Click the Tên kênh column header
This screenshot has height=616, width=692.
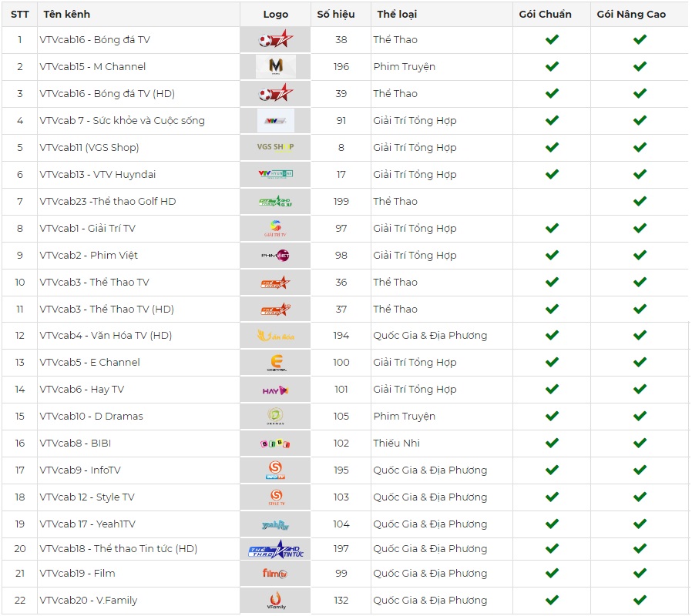pyautogui.click(x=66, y=14)
